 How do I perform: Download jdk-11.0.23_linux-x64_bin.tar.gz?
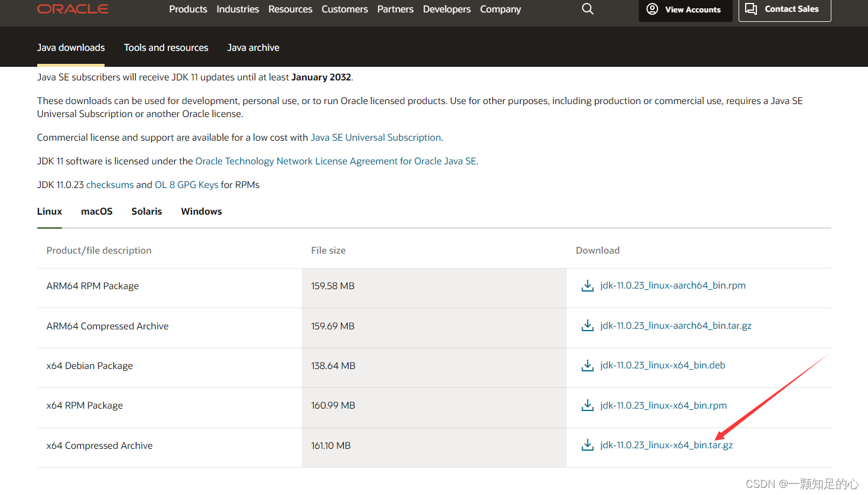click(667, 445)
